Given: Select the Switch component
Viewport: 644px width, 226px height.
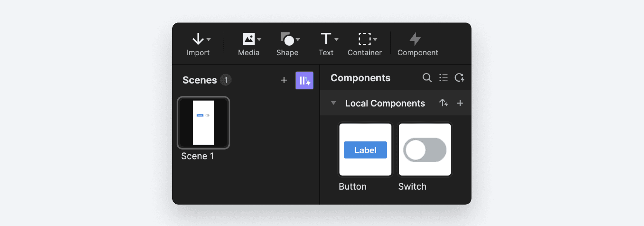Looking at the screenshot, I should [x=425, y=149].
